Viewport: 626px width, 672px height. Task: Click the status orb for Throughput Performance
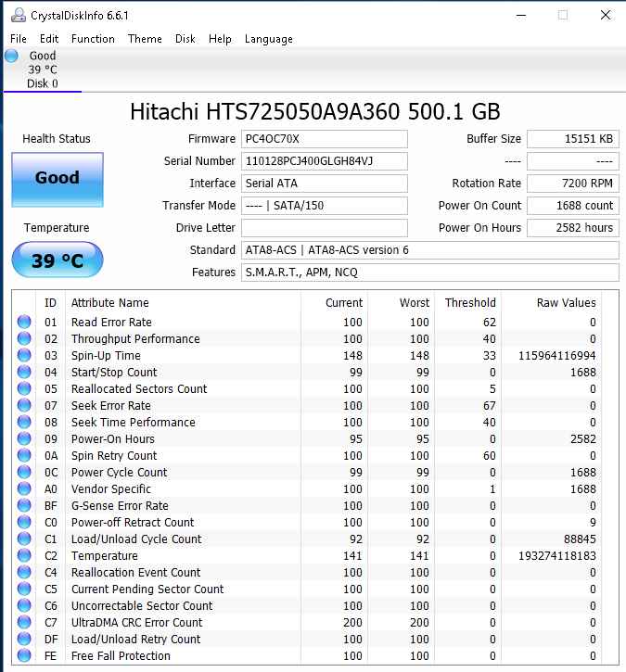coord(24,338)
